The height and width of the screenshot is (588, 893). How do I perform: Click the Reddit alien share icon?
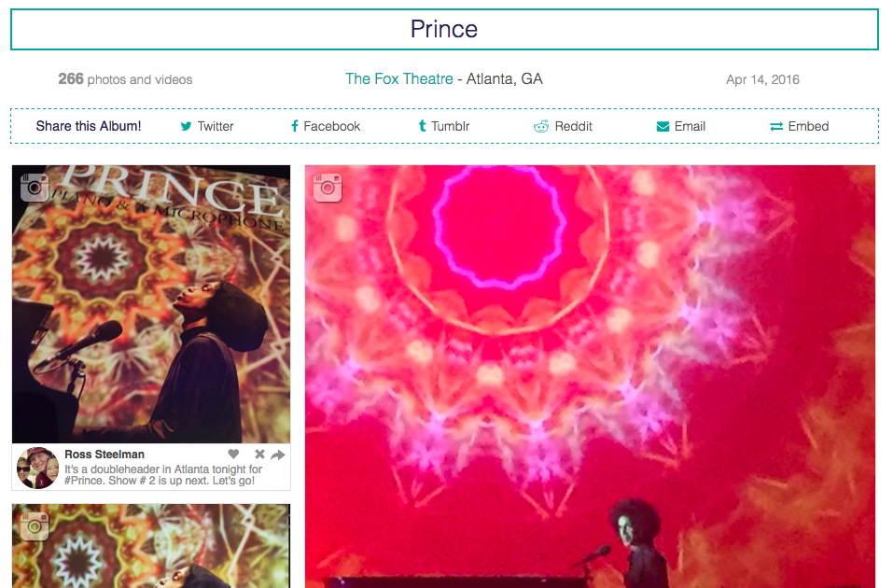coord(541,126)
